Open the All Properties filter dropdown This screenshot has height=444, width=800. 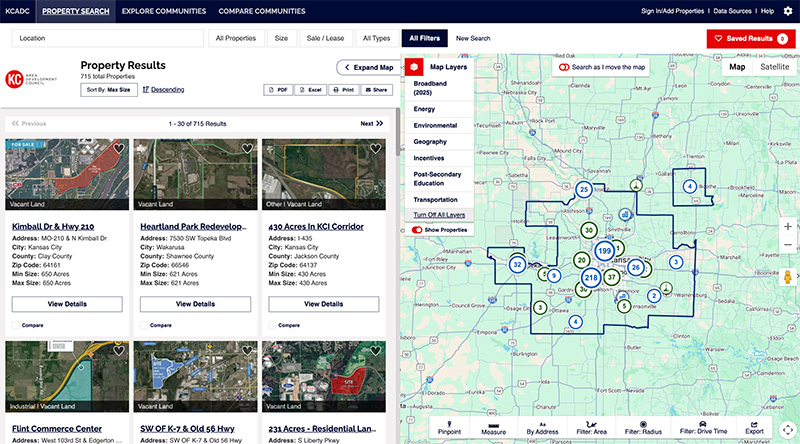(236, 38)
